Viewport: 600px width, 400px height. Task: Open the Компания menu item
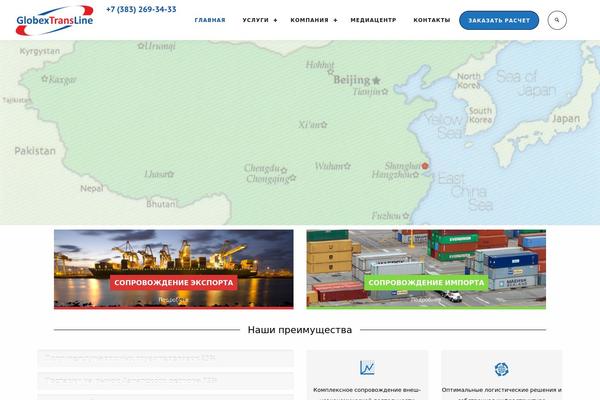(x=309, y=20)
